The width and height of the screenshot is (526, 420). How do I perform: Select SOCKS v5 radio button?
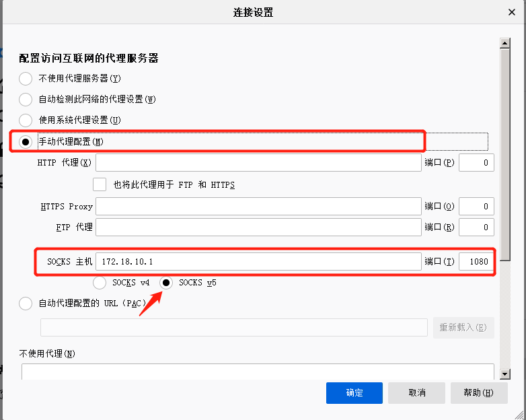pos(165,283)
